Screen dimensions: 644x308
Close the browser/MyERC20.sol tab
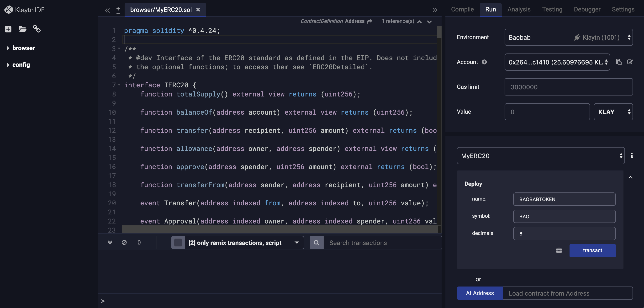[198, 10]
